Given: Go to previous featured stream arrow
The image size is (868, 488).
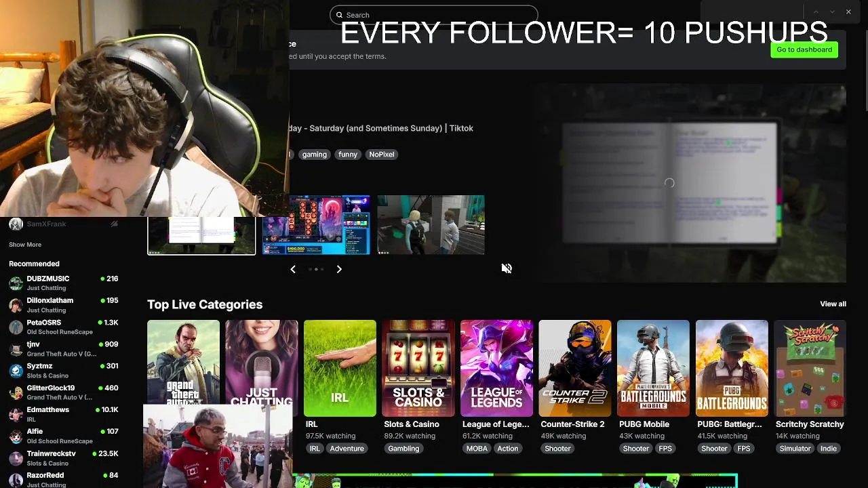Looking at the screenshot, I should click(293, 269).
